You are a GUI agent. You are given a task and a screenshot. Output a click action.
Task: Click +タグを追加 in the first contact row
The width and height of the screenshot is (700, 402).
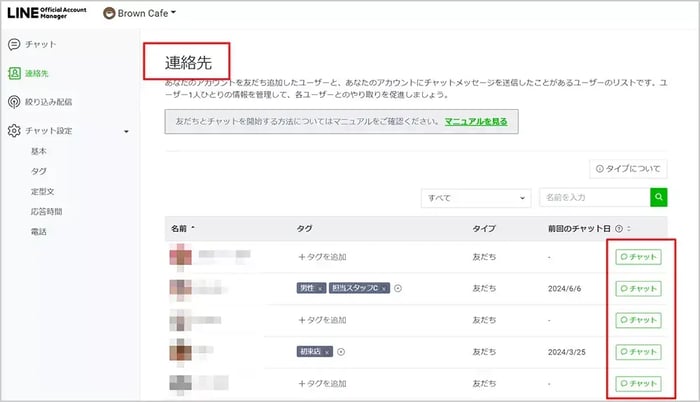[322, 257]
